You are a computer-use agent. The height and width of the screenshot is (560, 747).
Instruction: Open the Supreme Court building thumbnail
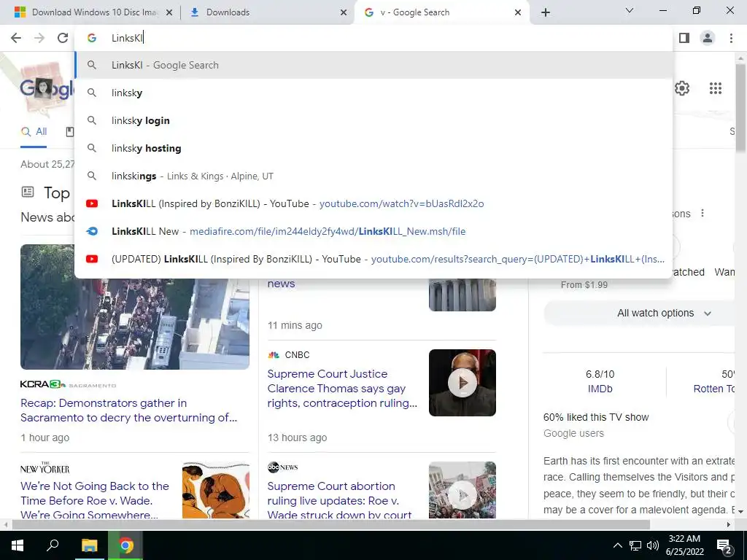pyautogui.click(x=462, y=295)
